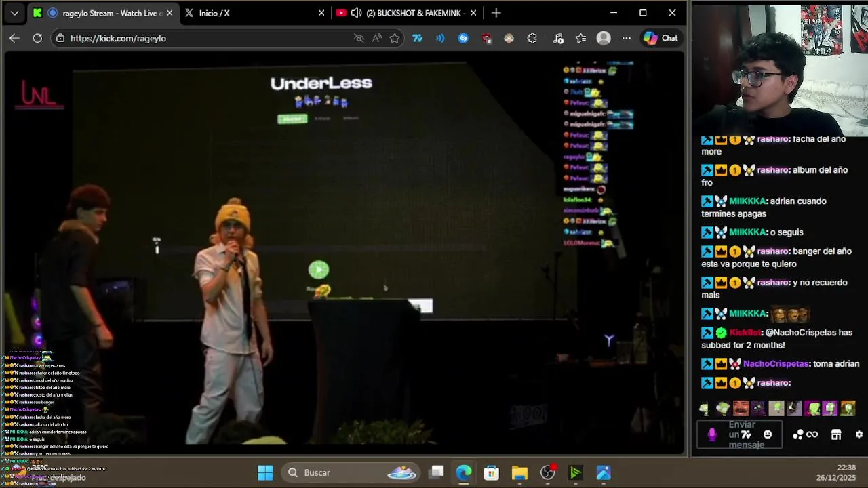Open the Favorites list icon
The image size is (868, 488).
coord(580,38)
